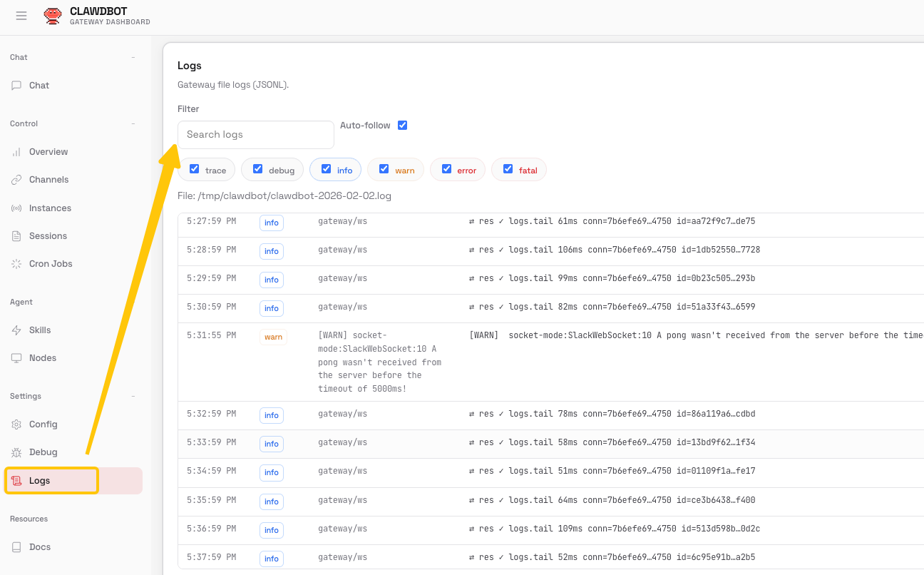Toggle the fatal level checkbox
The height and width of the screenshot is (575, 924).
[508, 169]
